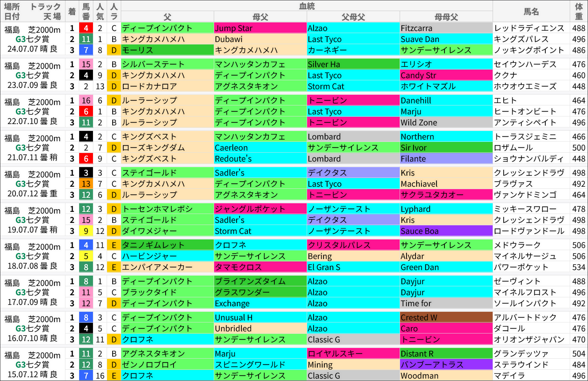
Task: Click the brown Crested W cell
Action: [446, 318]
